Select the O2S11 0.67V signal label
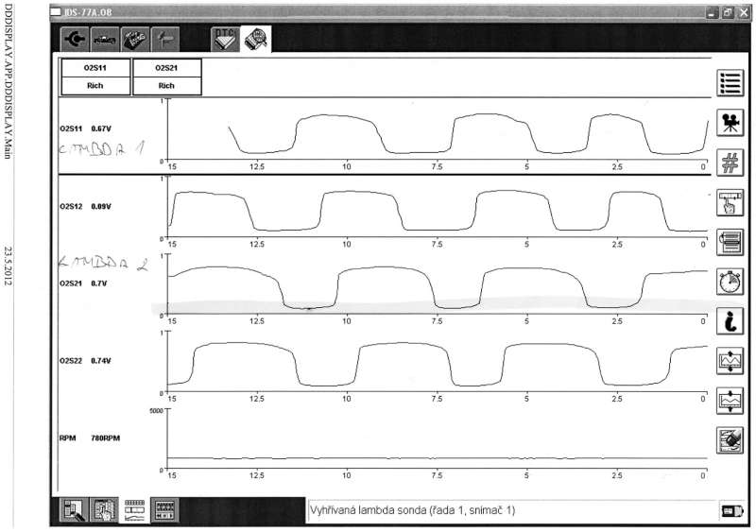 pos(85,129)
